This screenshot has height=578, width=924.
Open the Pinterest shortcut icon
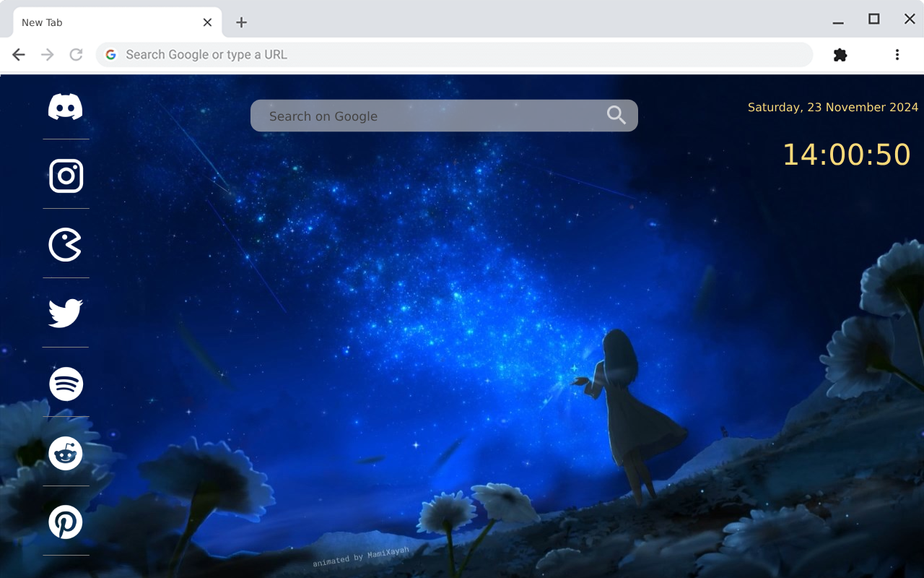[66, 522]
